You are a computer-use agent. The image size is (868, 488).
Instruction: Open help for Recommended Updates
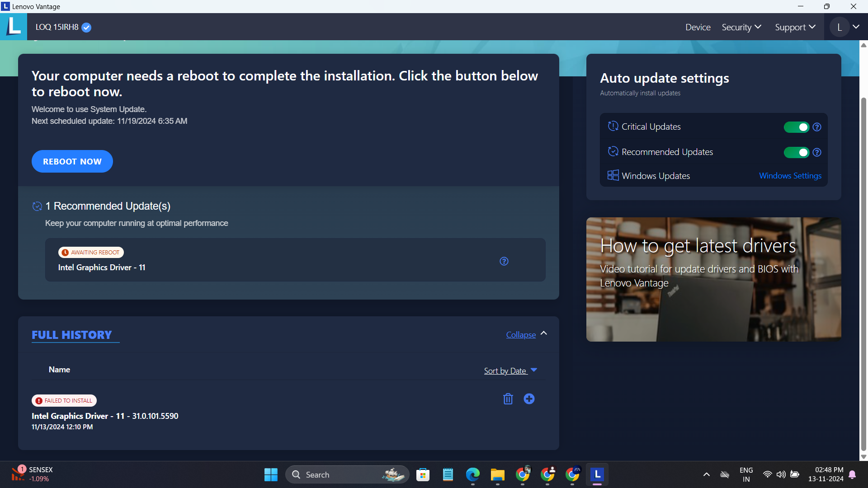pos(817,152)
